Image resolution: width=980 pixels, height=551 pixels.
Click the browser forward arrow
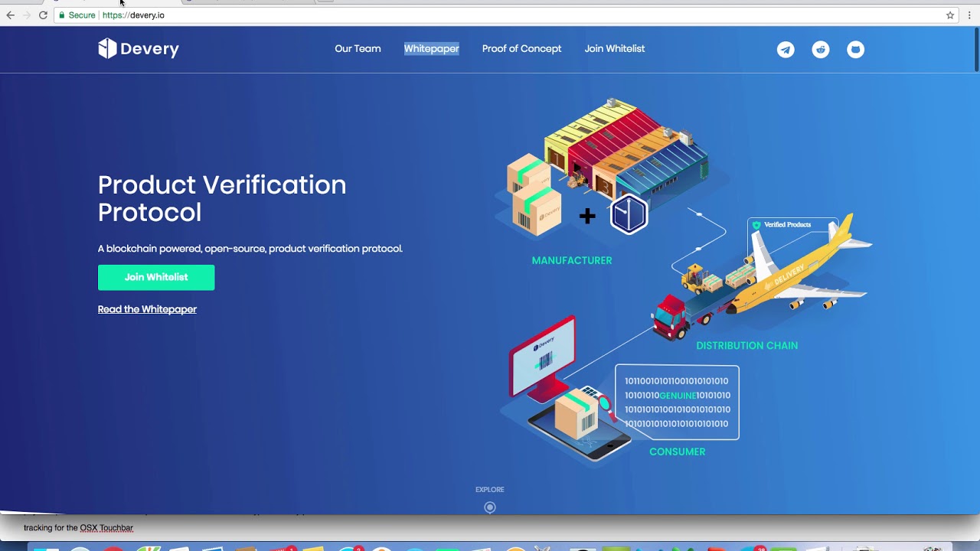(x=27, y=15)
